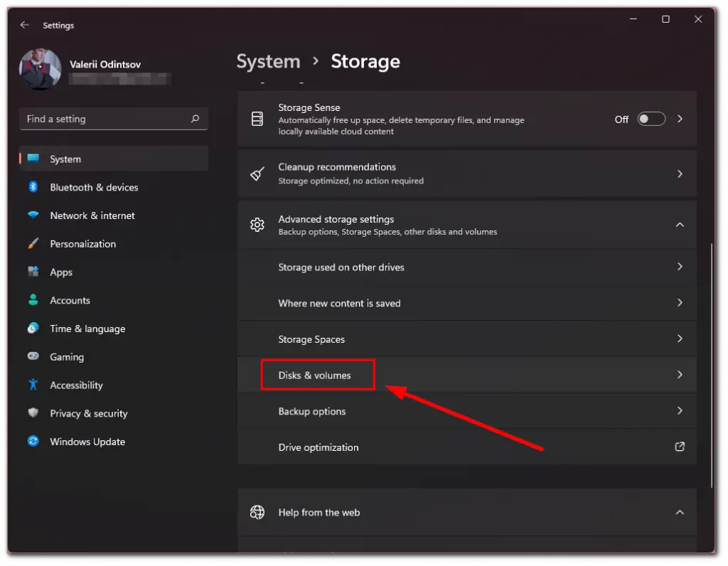Select the Personalization brush icon

(x=33, y=243)
